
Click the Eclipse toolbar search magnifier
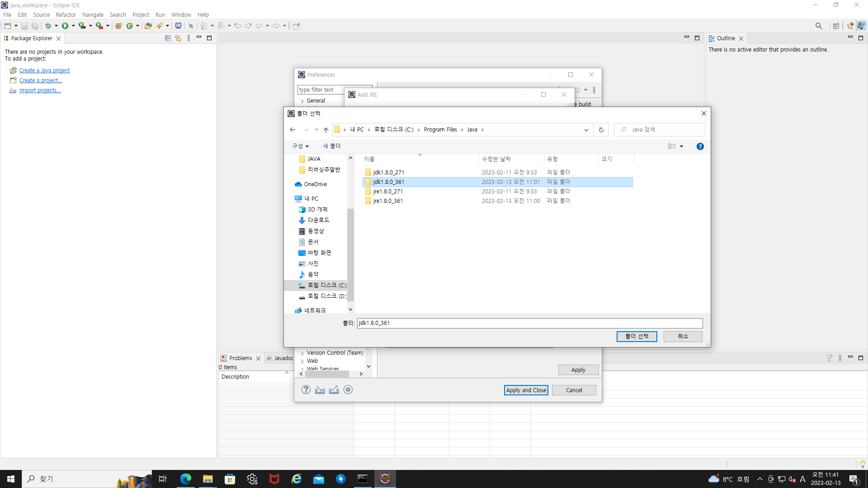click(x=819, y=26)
